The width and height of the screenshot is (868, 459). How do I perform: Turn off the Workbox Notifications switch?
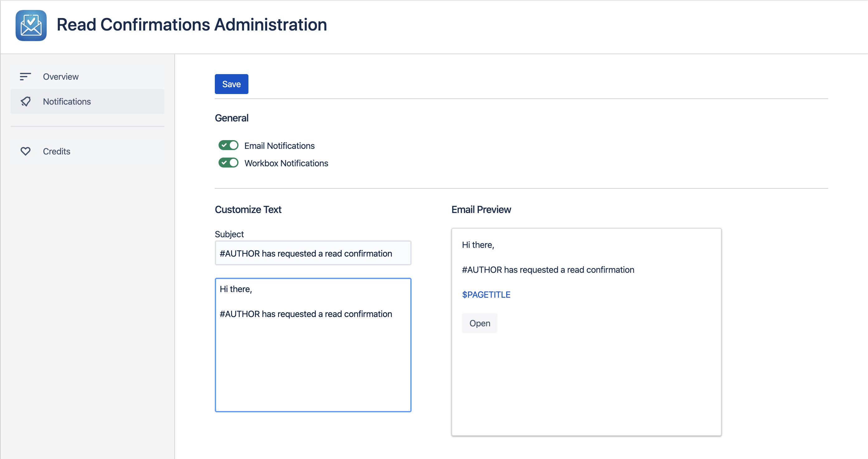229,163
